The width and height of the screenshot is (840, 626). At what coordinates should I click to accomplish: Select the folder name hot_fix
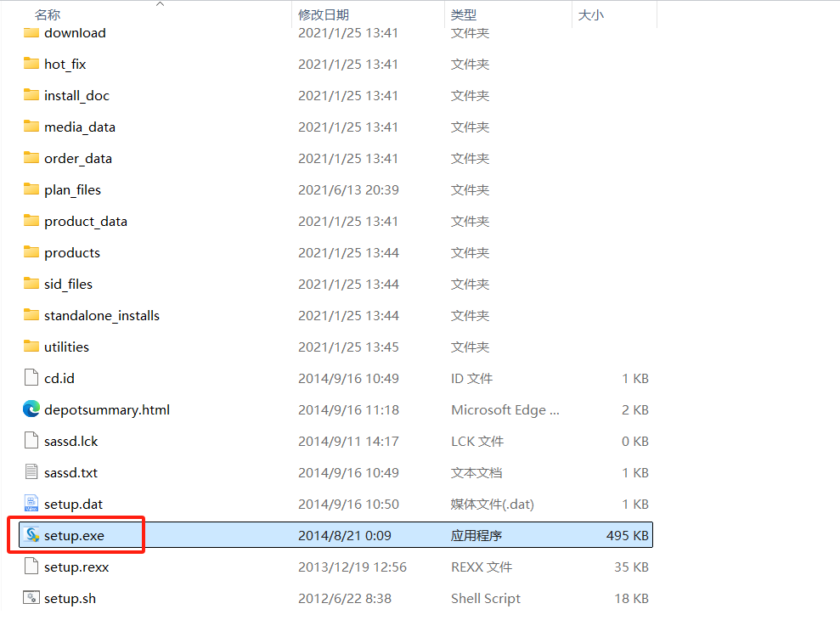(65, 65)
